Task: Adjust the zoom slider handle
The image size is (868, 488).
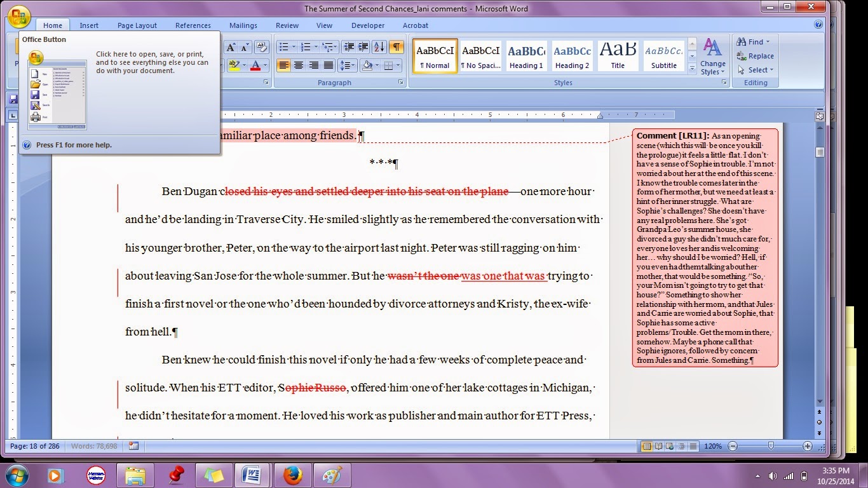Action: click(770, 446)
